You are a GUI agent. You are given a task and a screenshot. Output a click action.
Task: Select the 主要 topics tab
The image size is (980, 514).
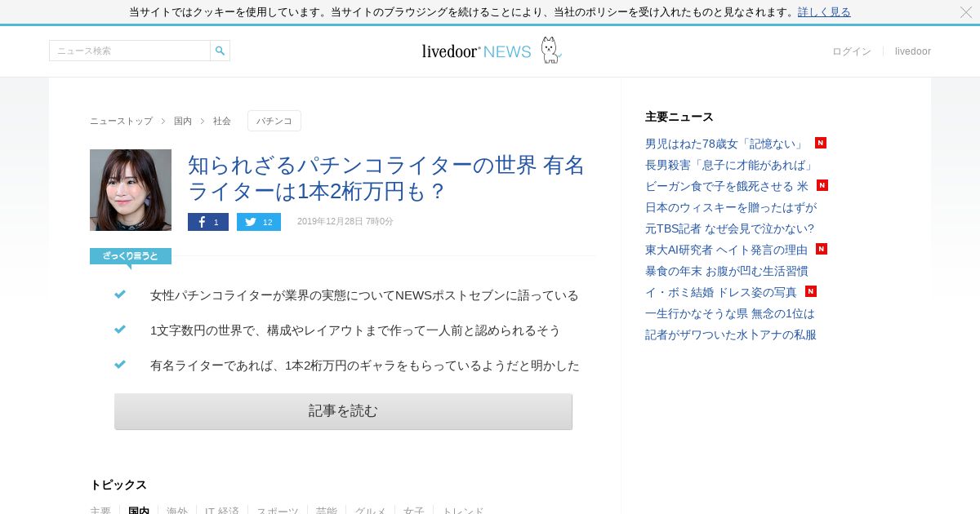point(100,510)
